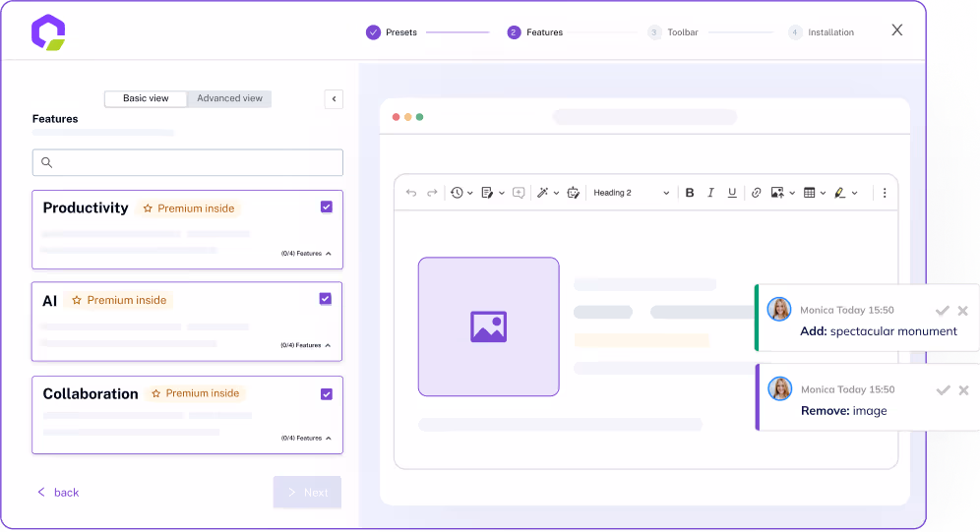
Task: Click the features search input field
Action: tap(188, 162)
